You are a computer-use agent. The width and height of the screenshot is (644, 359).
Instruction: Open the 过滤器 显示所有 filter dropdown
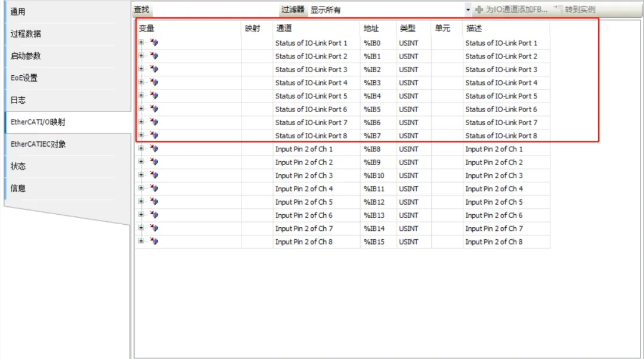467,10
